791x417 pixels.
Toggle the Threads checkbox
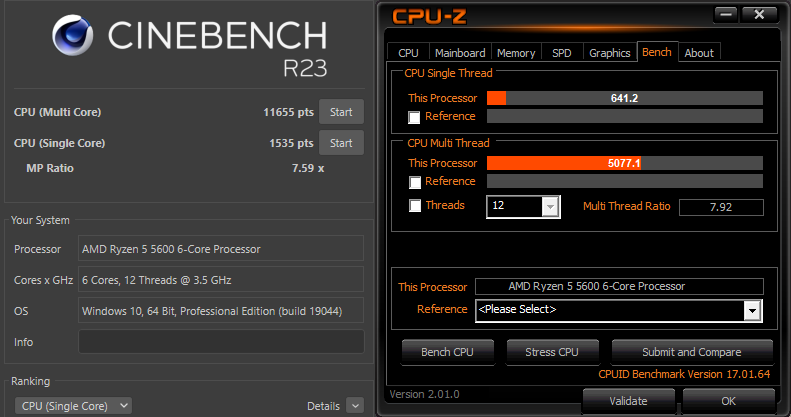(x=415, y=206)
